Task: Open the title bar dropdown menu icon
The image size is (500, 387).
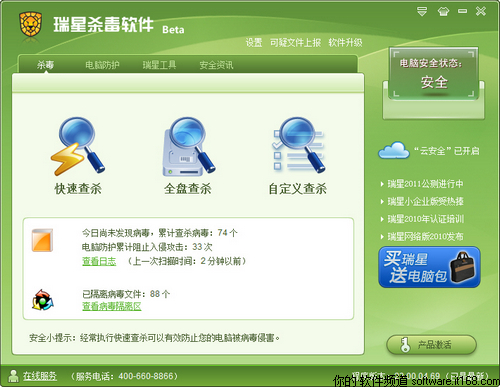Action: click(422, 12)
